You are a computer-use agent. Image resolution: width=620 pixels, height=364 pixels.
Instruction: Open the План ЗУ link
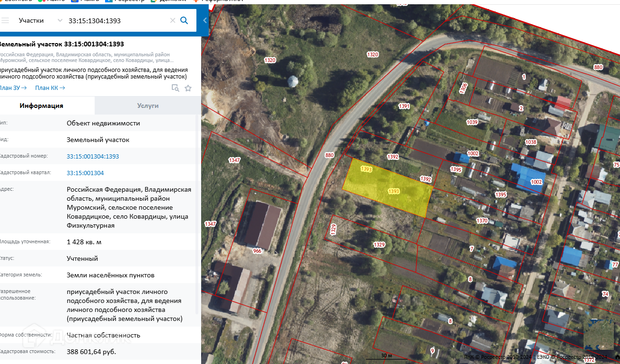[13, 88]
